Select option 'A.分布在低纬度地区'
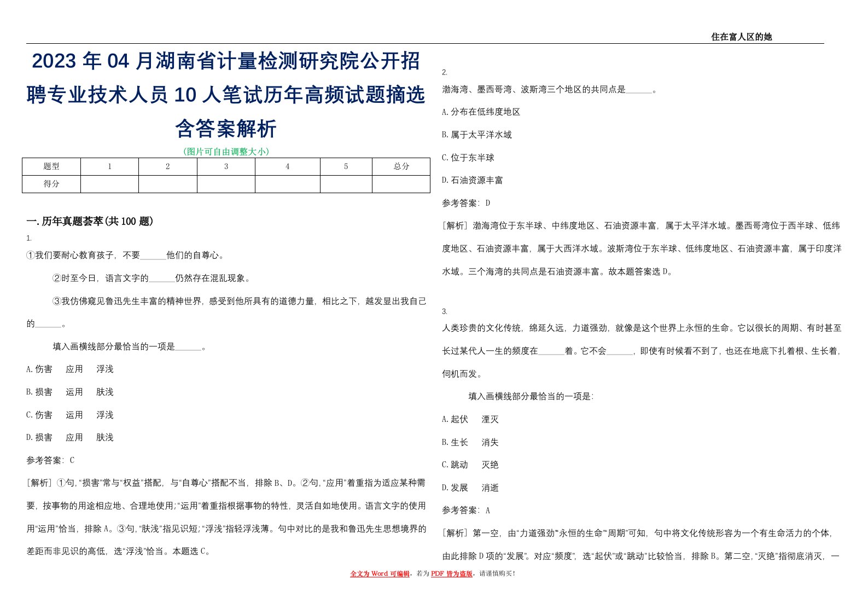 pyautogui.click(x=481, y=112)
